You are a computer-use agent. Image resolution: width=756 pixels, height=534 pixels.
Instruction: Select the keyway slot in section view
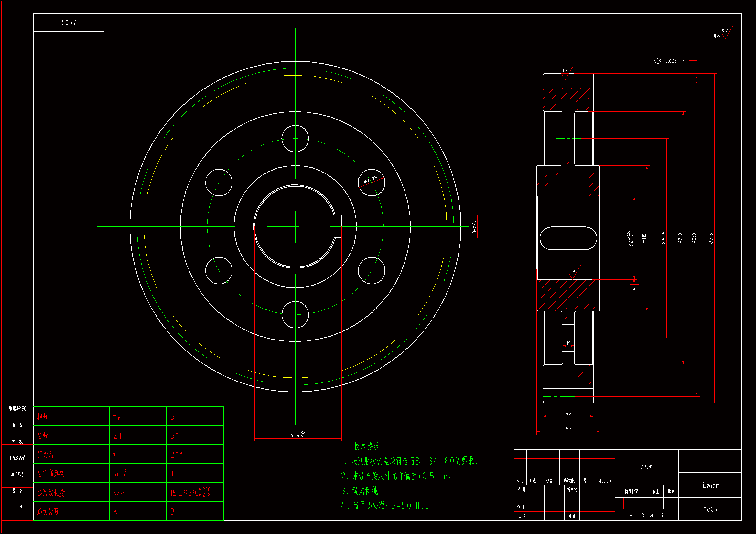(568, 238)
